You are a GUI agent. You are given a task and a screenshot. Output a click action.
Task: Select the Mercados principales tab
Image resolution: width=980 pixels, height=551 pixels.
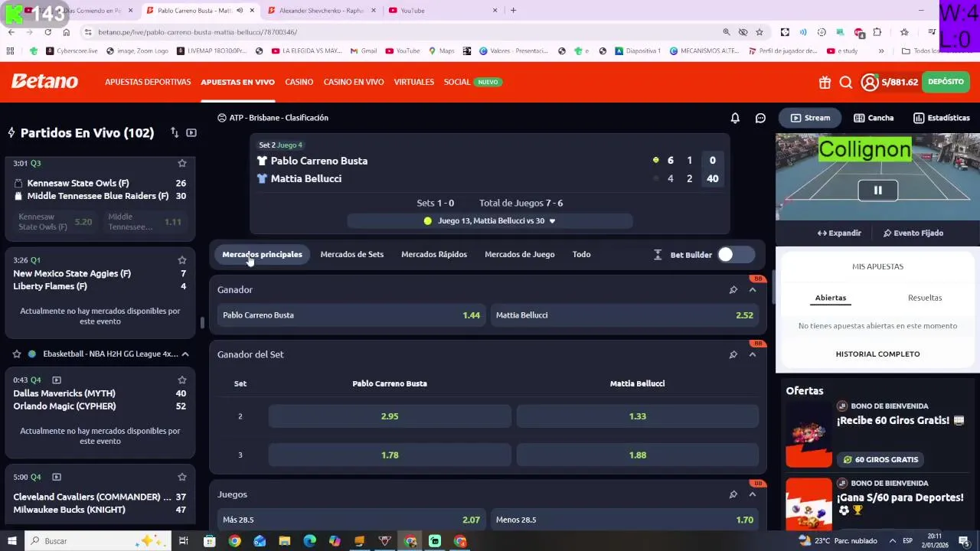[262, 255]
